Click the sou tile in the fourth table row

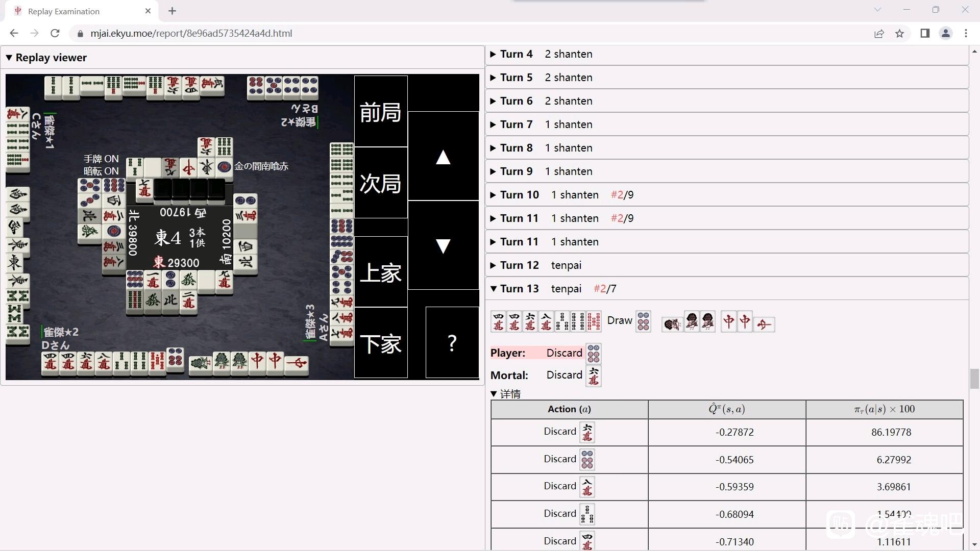pos(587,514)
